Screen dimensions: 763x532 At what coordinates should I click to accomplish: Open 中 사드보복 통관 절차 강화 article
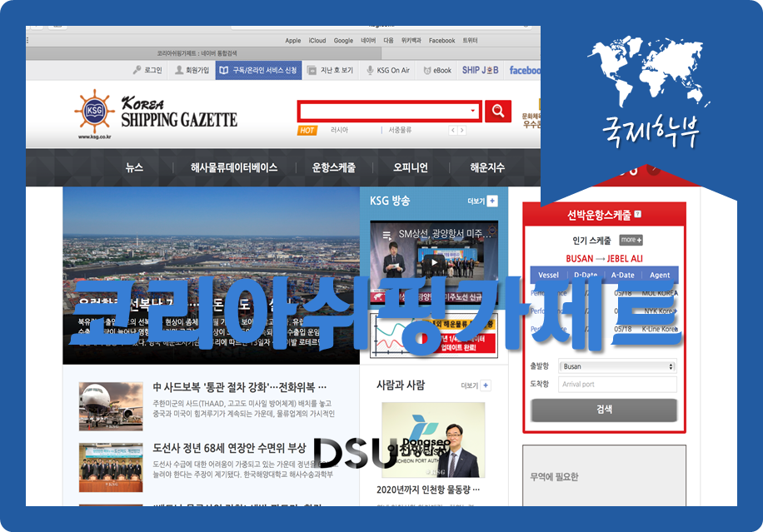pos(239,387)
